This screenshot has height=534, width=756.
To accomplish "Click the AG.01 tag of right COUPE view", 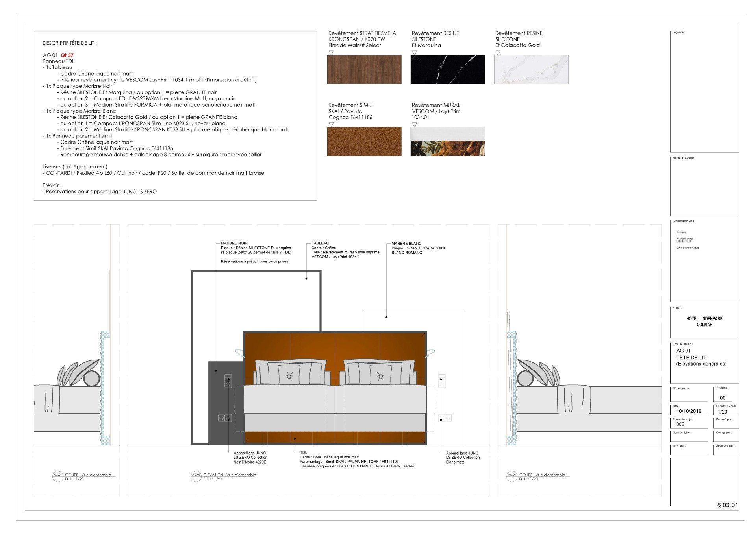I will tap(511, 476).
